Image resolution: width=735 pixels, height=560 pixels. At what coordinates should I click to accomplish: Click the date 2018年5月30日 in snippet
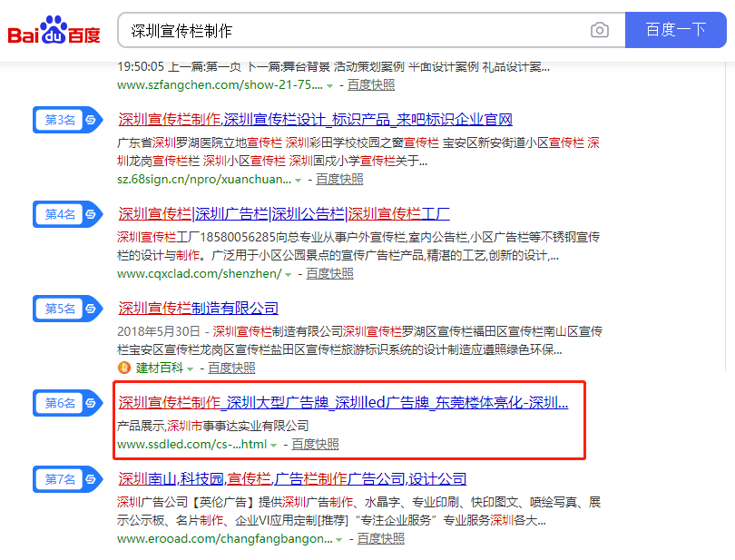click(159, 331)
